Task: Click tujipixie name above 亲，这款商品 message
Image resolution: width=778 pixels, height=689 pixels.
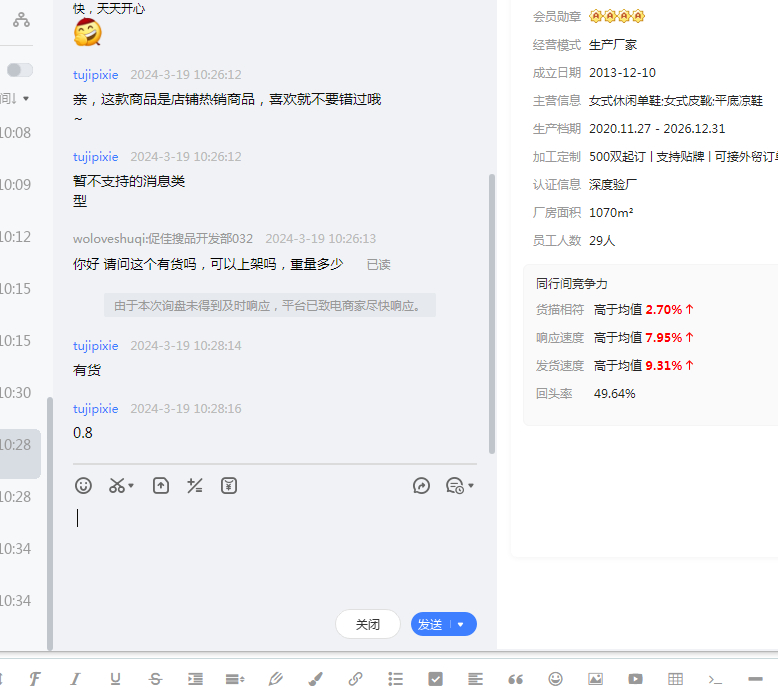Action: 95,75
